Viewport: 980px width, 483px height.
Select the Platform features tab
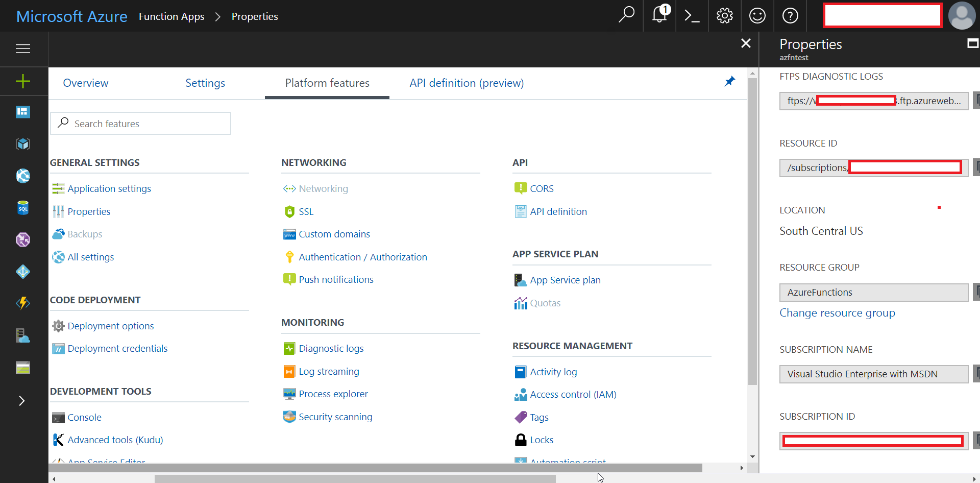pyautogui.click(x=327, y=83)
